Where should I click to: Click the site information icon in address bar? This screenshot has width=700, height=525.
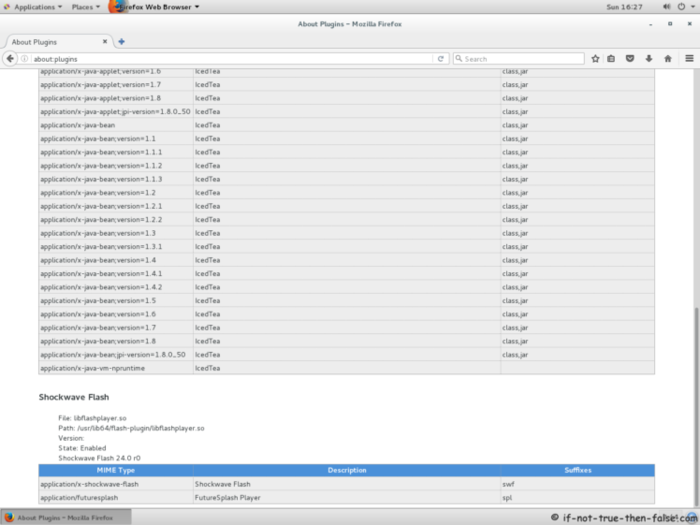(25, 59)
